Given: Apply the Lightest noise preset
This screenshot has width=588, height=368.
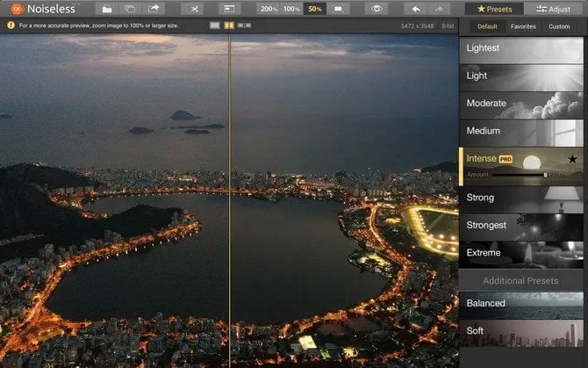Looking at the screenshot, I should [x=523, y=48].
